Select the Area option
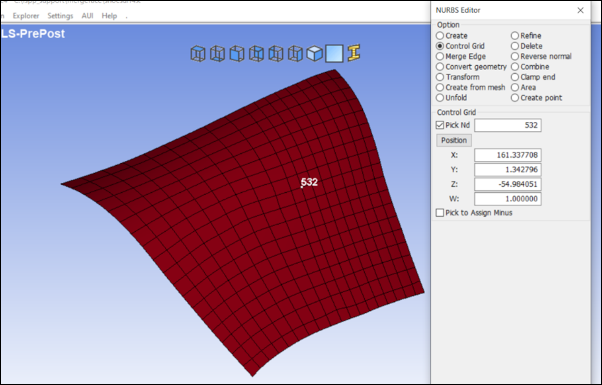The width and height of the screenshot is (602, 385). 524,88
